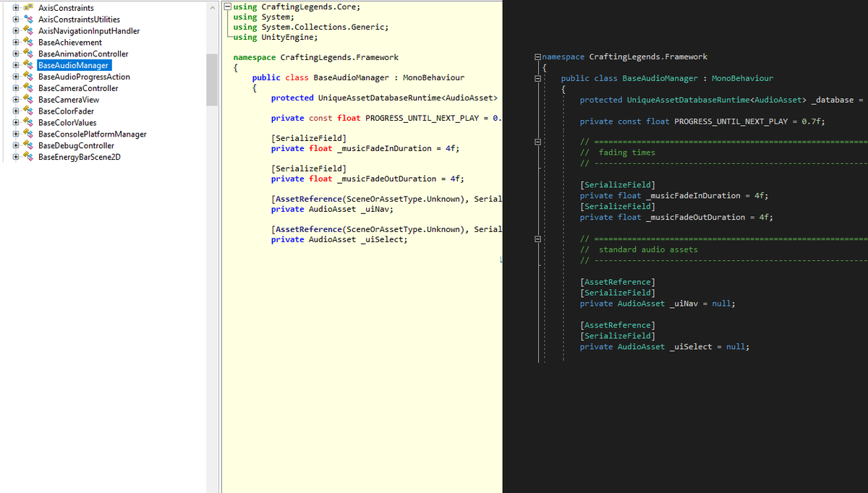
Task: Collapse the BaseAudioManager class block in dark editor
Action: tap(537, 78)
